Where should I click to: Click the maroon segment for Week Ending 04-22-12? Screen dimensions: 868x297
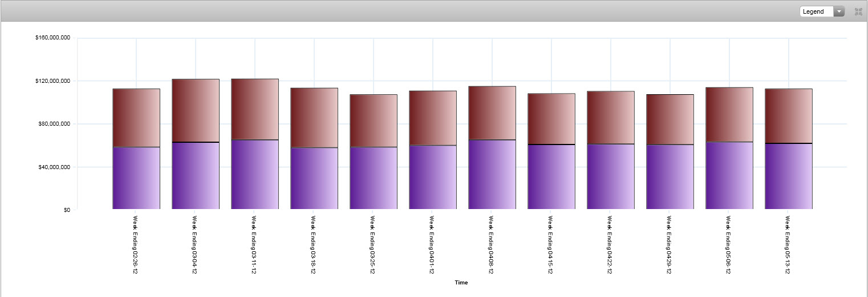click(611, 118)
